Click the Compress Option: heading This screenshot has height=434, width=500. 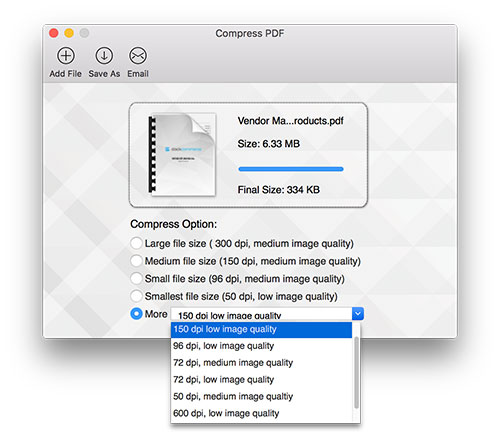(x=173, y=224)
